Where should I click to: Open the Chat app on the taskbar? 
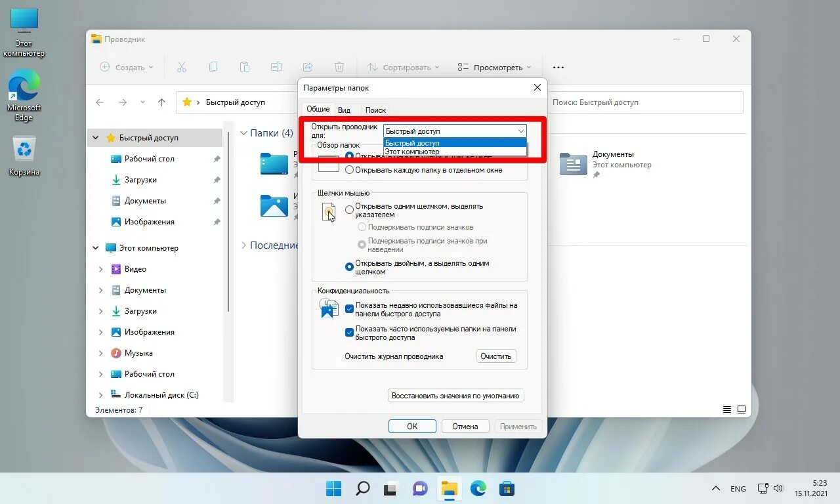[420, 488]
